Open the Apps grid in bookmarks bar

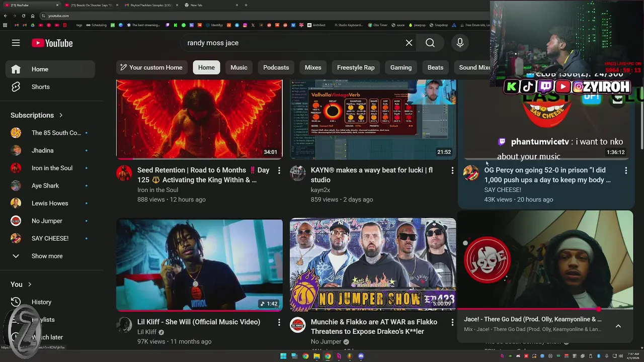[6, 25]
